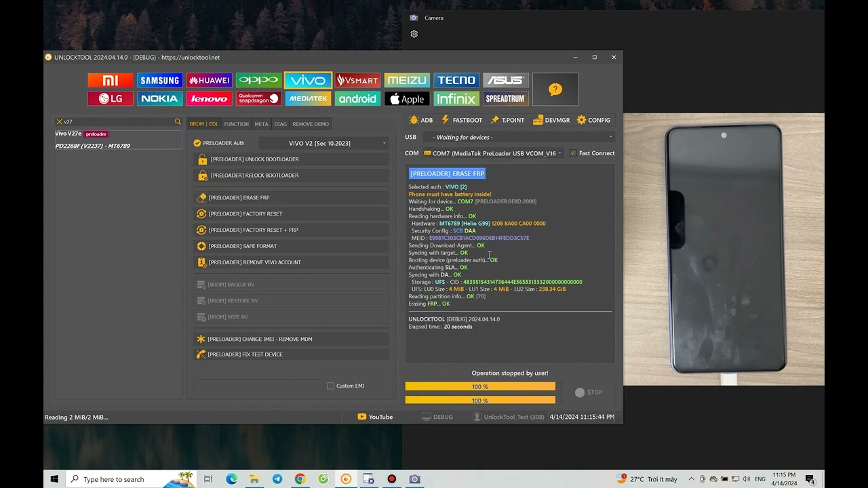Image resolution: width=868 pixels, height=488 pixels.
Task: Open the Huawei brand tile
Action: pyautogui.click(x=210, y=81)
